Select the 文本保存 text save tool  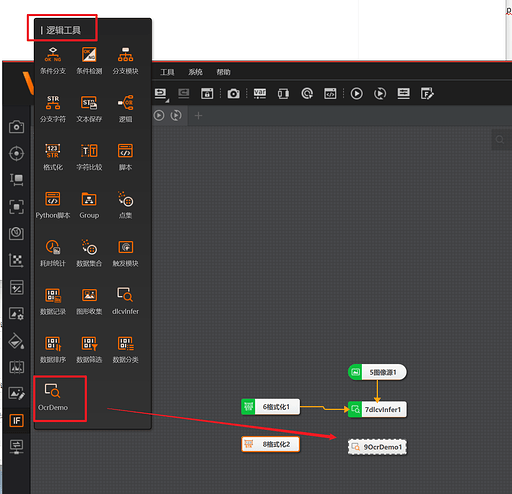(x=89, y=109)
